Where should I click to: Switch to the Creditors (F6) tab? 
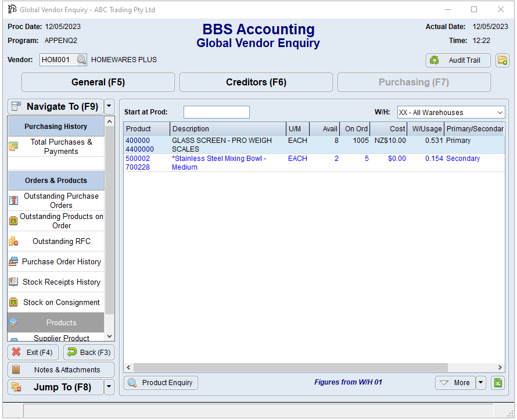[256, 82]
